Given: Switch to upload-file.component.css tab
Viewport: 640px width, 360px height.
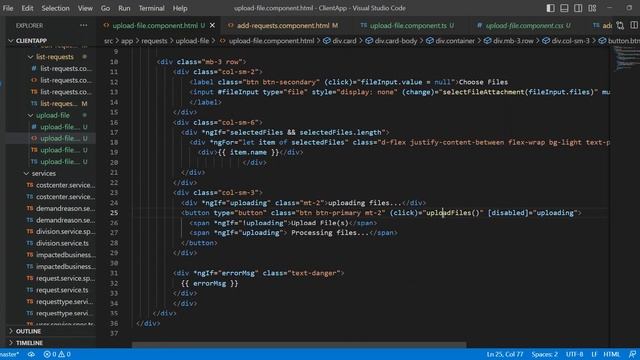Looking at the screenshot, I should [524, 25].
